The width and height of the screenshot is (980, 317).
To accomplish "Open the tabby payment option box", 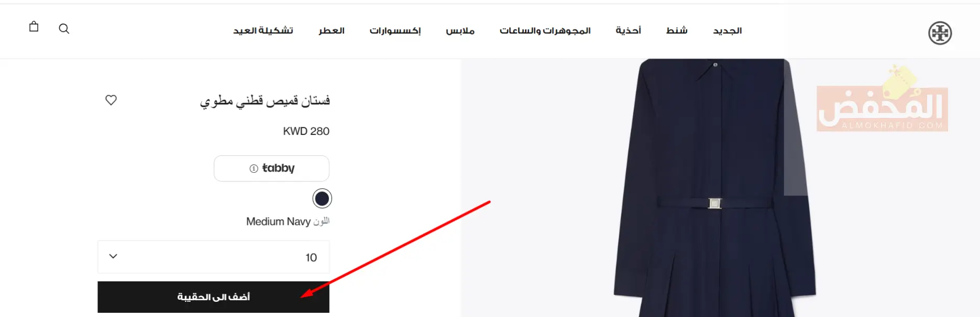I will pyautogui.click(x=271, y=168).
